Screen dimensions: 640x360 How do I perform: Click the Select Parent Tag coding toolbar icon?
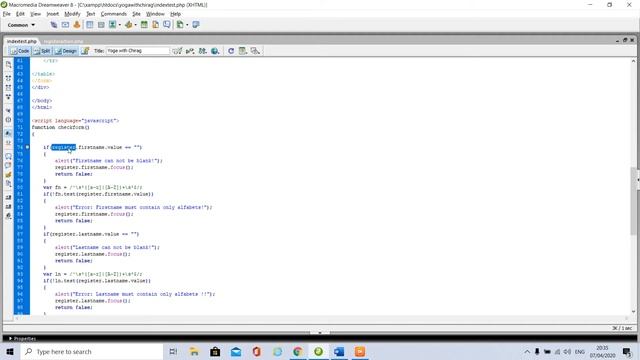(x=8, y=111)
